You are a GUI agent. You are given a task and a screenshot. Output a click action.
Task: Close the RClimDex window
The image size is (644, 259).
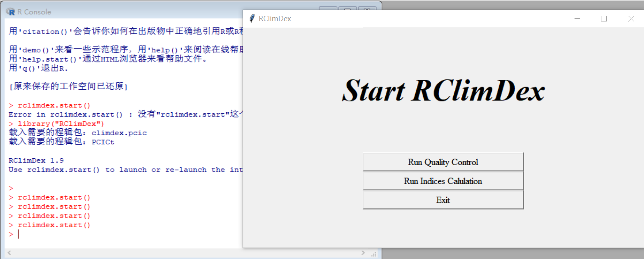[x=631, y=18]
